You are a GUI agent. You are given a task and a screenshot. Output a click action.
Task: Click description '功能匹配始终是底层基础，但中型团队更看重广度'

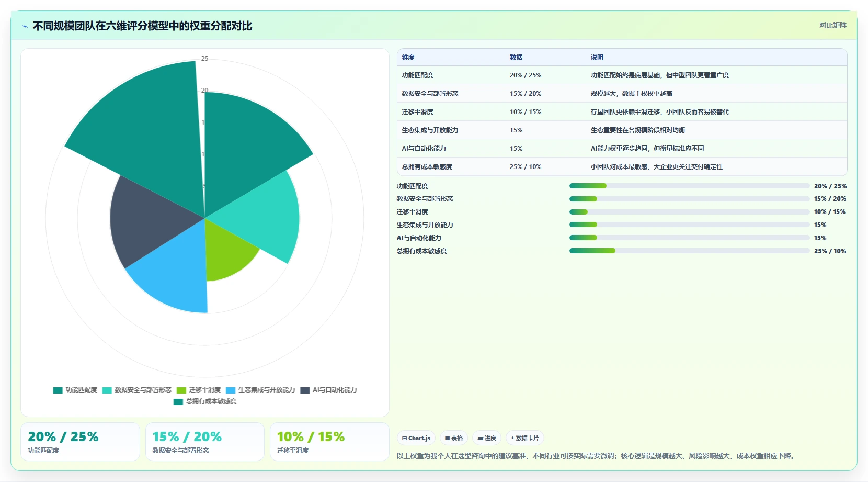[660, 75]
